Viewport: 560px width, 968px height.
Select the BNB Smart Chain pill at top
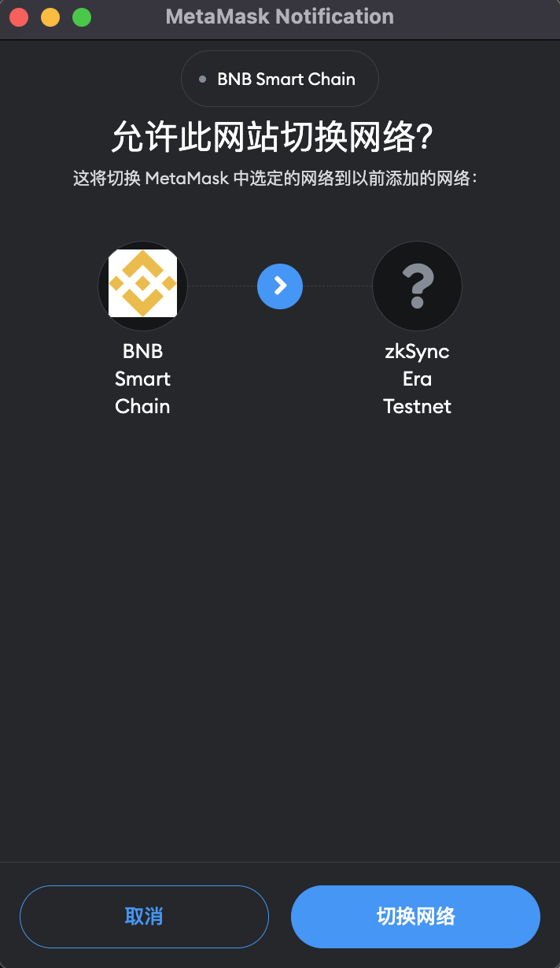pos(280,79)
